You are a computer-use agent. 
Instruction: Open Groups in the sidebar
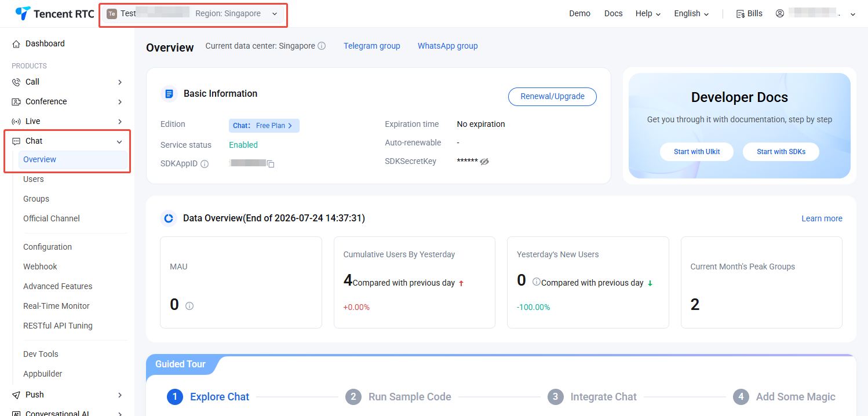[36, 199]
